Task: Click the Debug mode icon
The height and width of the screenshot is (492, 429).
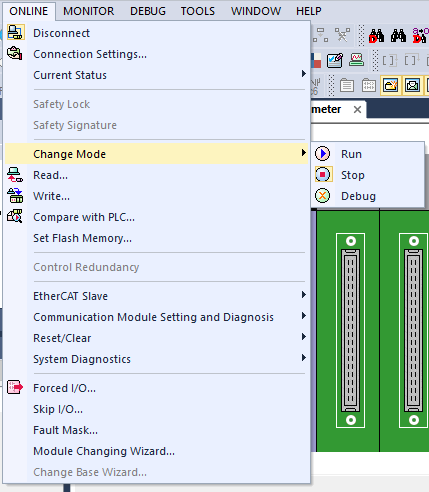Action: [x=322, y=196]
